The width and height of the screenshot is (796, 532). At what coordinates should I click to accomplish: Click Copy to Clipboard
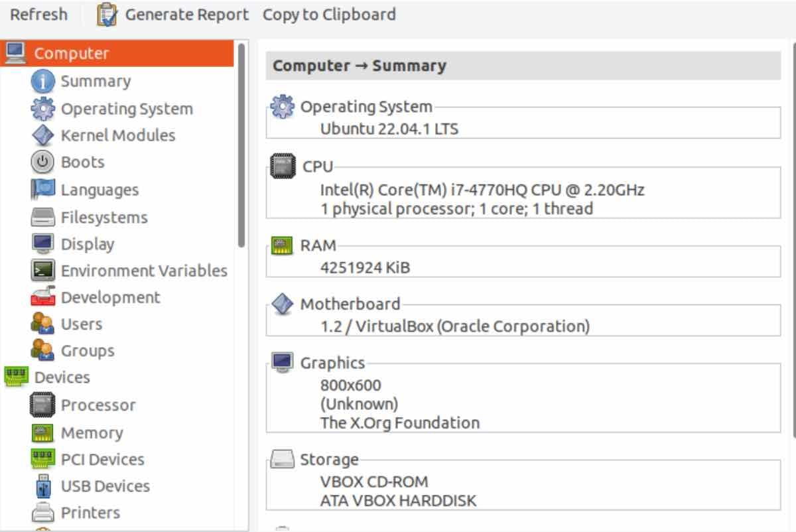pos(328,14)
